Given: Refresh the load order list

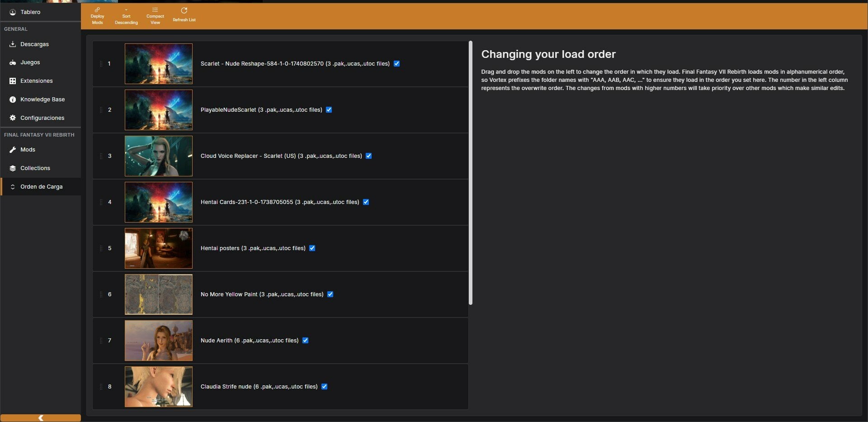Looking at the screenshot, I should (184, 14).
